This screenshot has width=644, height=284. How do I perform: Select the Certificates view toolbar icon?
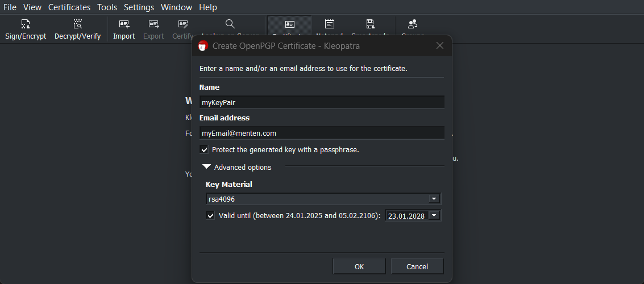click(290, 24)
